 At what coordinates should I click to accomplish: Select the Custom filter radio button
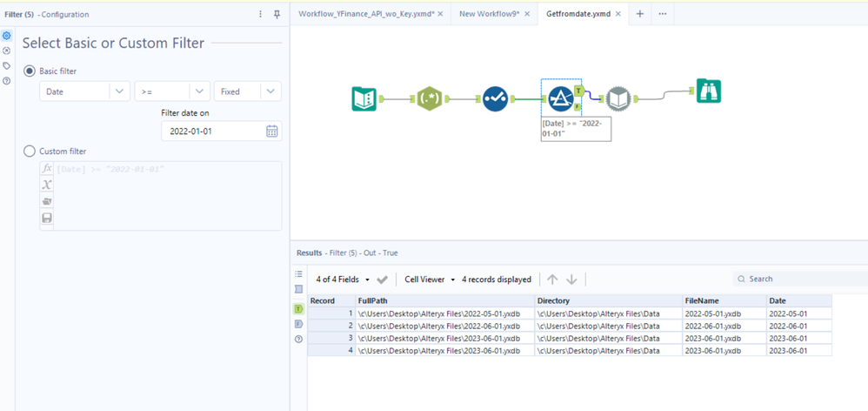pyautogui.click(x=30, y=151)
